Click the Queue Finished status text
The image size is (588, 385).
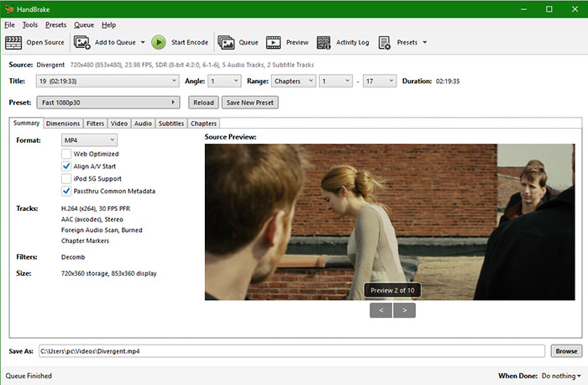point(29,376)
